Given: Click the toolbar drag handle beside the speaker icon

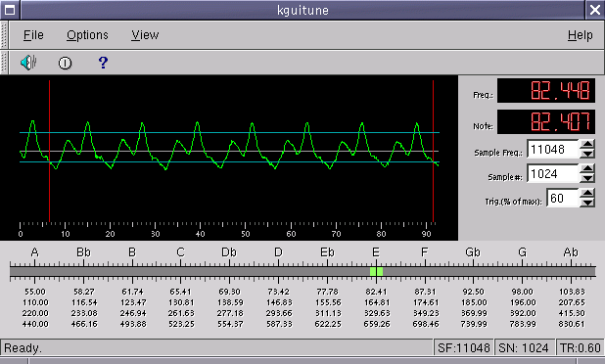Looking at the screenshot, I should (x=4, y=63).
